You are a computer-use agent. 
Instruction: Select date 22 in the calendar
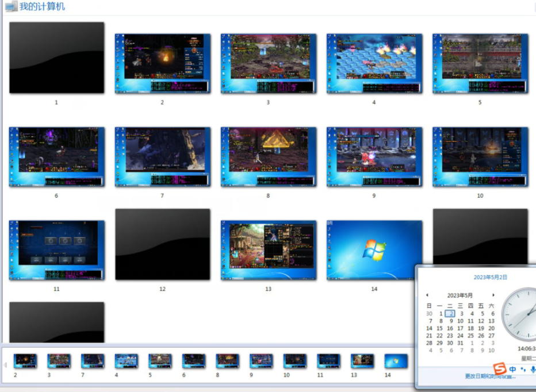(439, 336)
